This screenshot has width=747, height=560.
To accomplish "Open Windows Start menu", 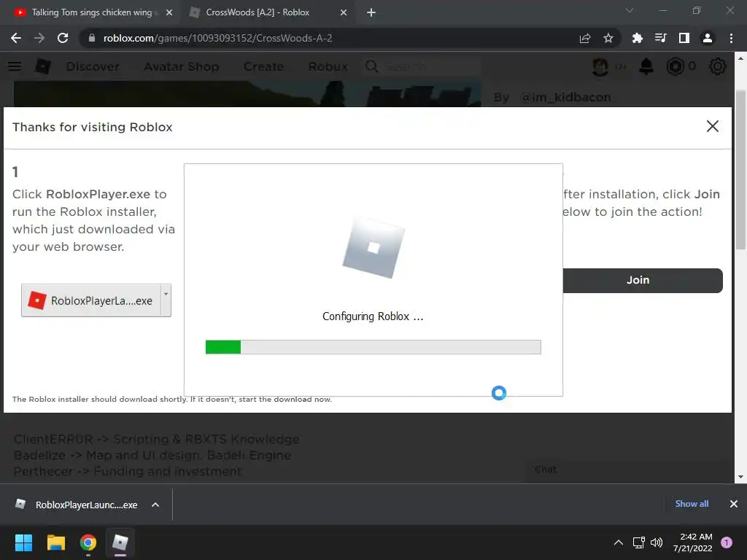I will point(23,542).
